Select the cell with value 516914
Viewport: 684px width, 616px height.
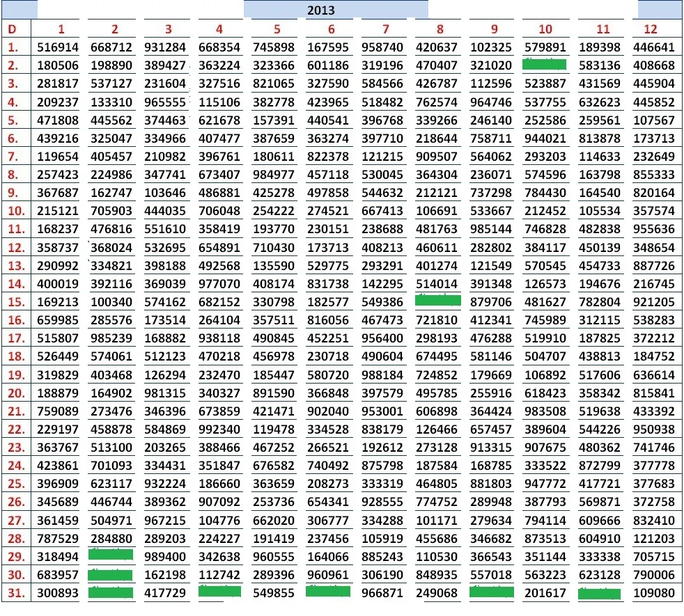[x=58, y=47]
